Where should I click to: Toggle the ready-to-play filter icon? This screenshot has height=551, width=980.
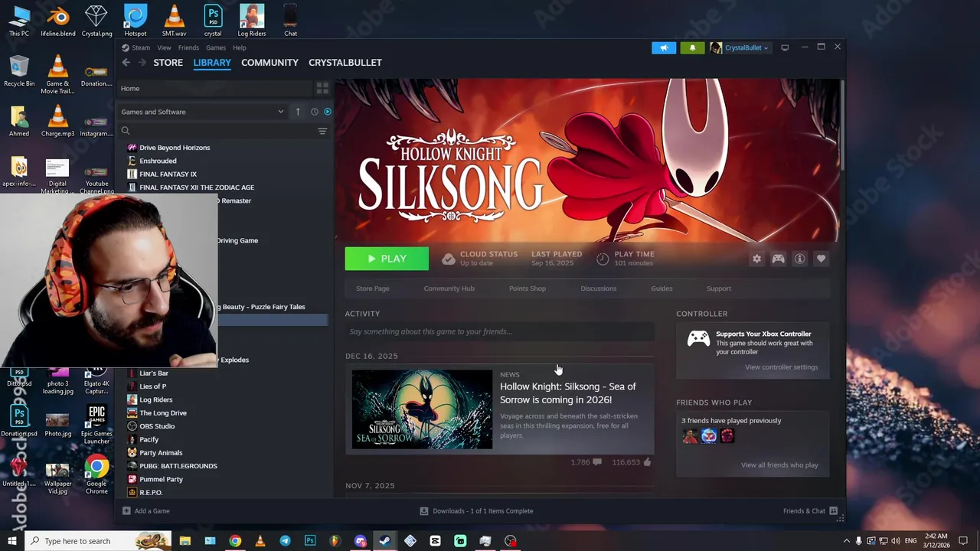point(328,112)
